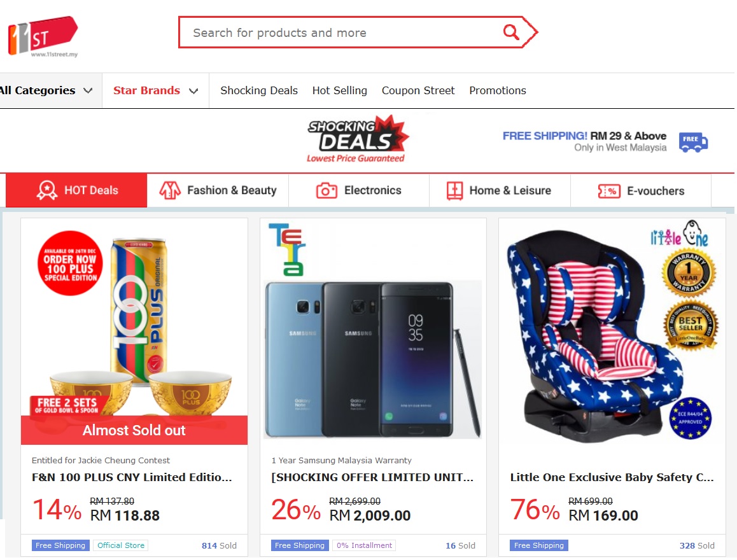
Task: Click the E-vouchers coupon icon
Action: [x=609, y=191]
